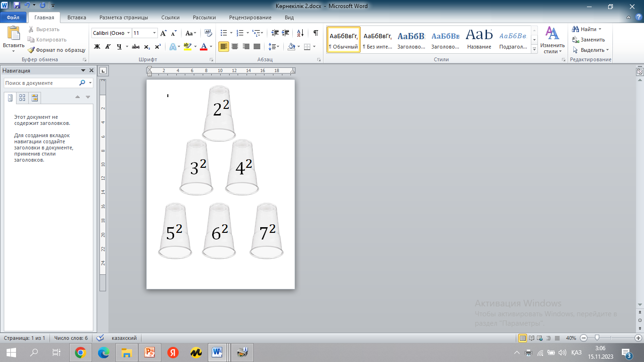Toggle show paragraph marks (¶)
This screenshot has height=362, width=644.
(x=316, y=33)
